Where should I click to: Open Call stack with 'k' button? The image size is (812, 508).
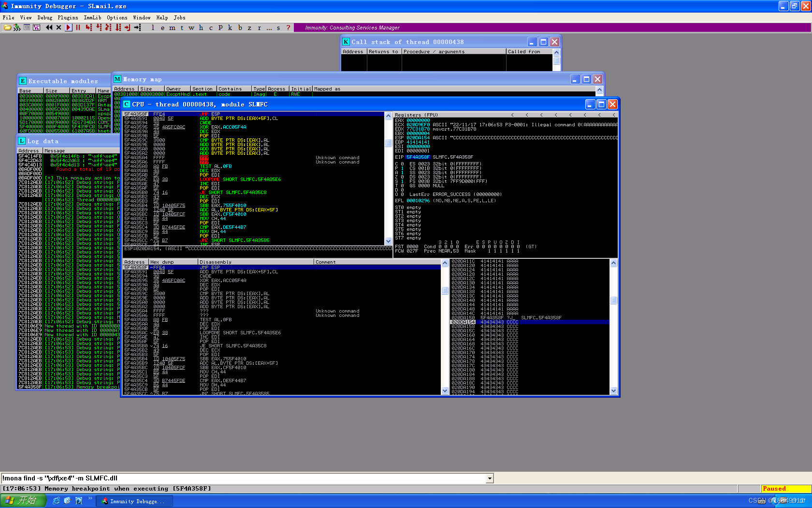230,28
